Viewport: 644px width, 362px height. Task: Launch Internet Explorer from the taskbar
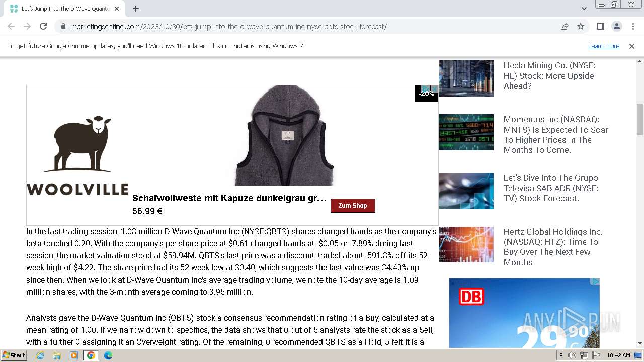[x=40, y=355]
